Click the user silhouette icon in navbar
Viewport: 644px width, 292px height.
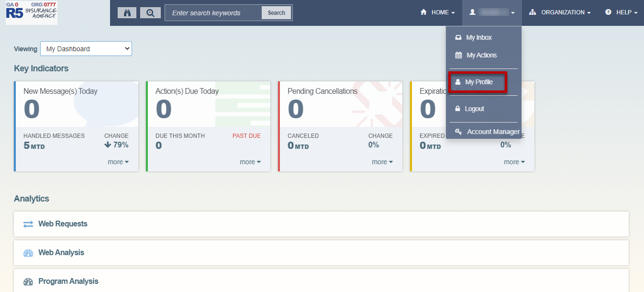tap(472, 12)
